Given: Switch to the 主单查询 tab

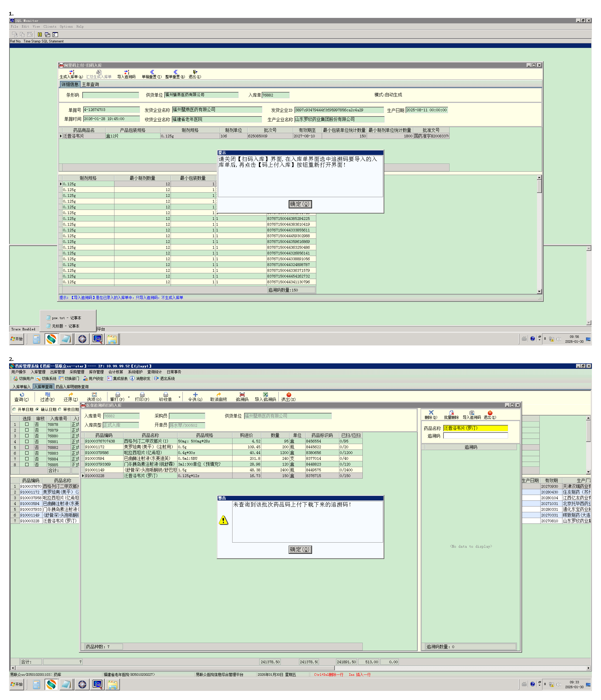Looking at the screenshot, I should tap(90, 84).
